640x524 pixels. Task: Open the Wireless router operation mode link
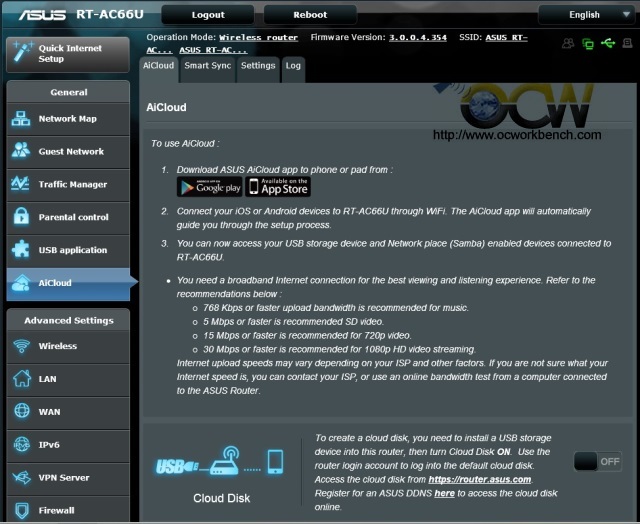258,38
